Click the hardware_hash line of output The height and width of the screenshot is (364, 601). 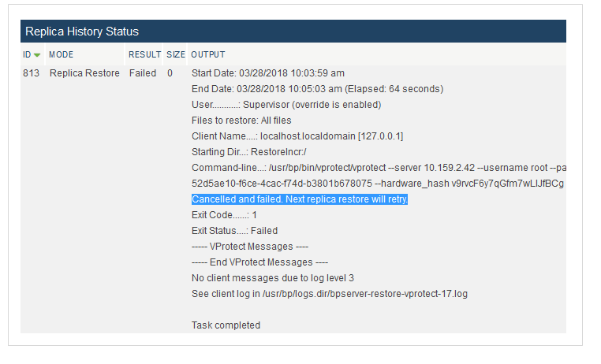[378, 184]
